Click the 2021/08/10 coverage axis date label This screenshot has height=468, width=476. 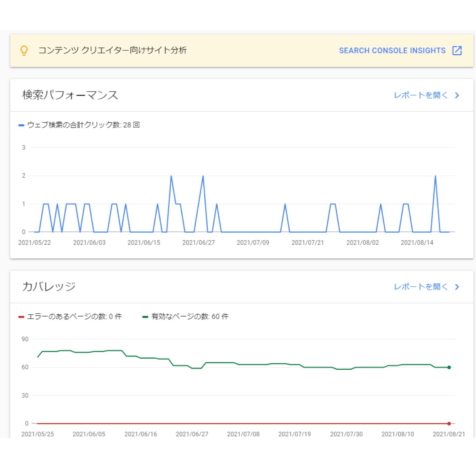point(398,434)
